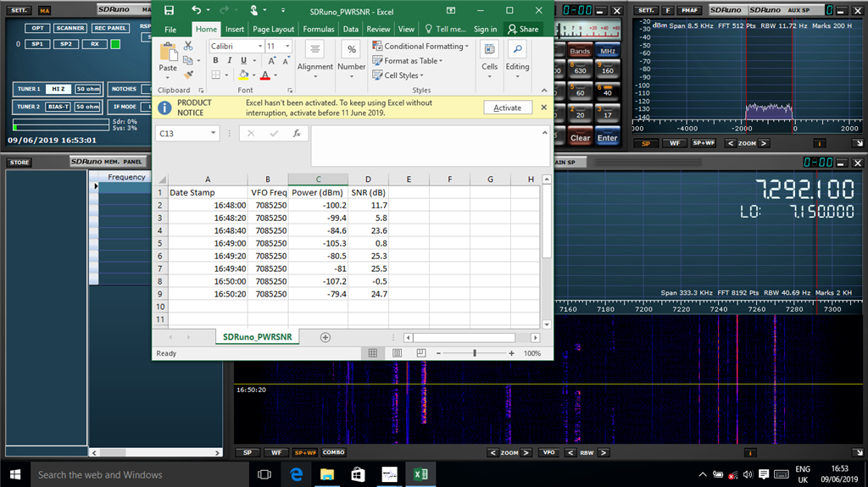Select the SDRuno_PWRSNR sheet tab
868x487 pixels.
click(258, 337)
